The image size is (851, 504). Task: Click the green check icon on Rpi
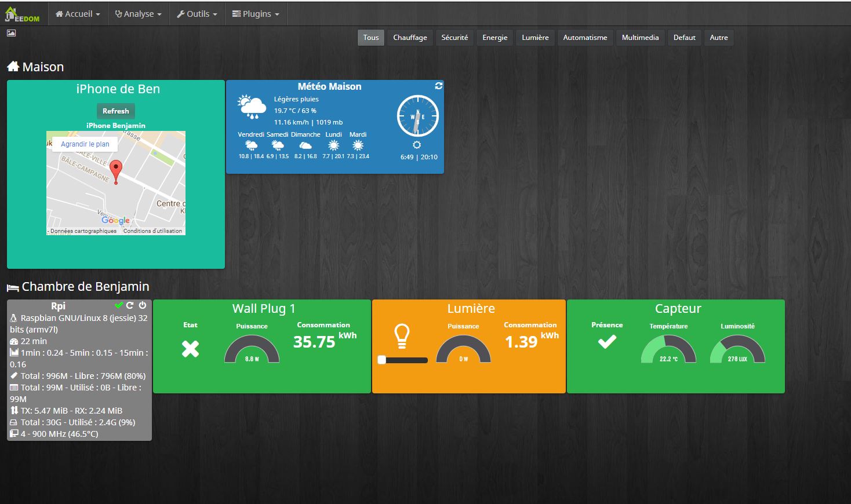(x=119, y=305)
